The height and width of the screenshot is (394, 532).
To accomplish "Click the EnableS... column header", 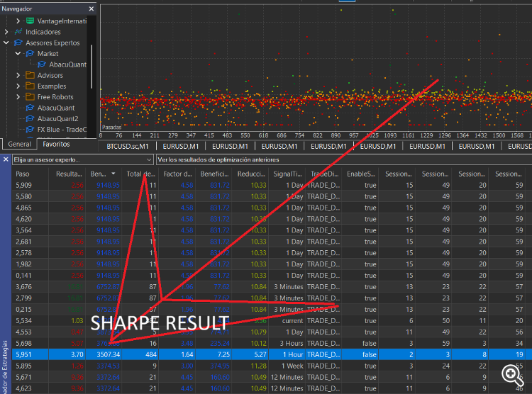I will (x=360, y=174).
